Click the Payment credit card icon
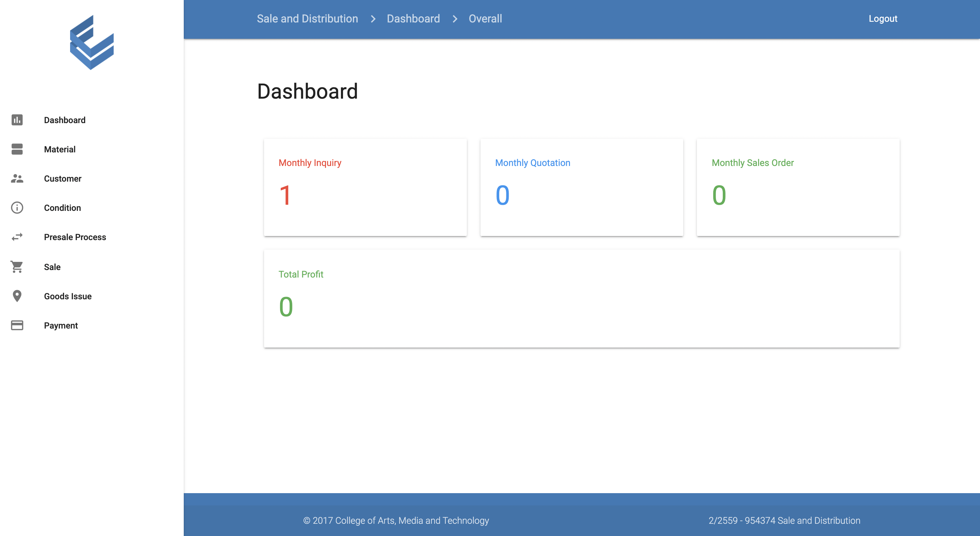 [x=17, y=325]
